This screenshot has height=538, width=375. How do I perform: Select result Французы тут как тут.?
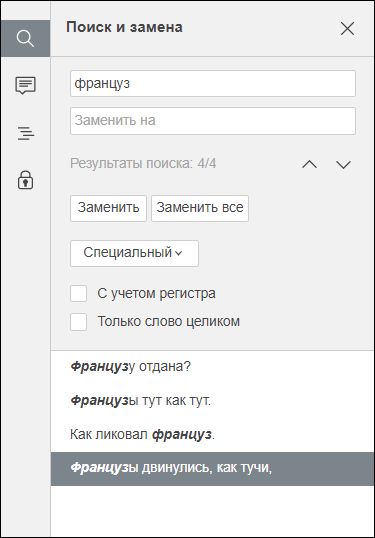(212, 400)
